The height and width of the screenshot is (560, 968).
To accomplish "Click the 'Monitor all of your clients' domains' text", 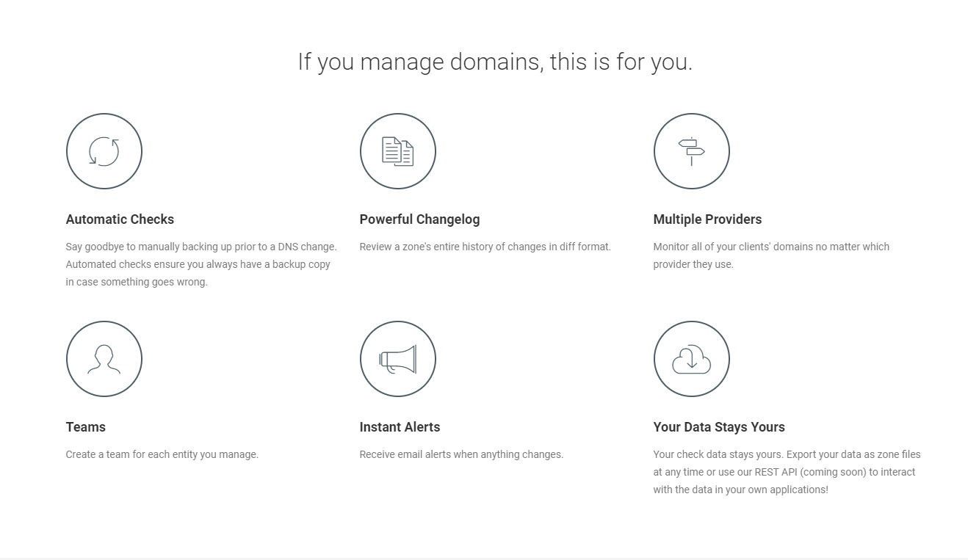I will click(x=771, y=255).
